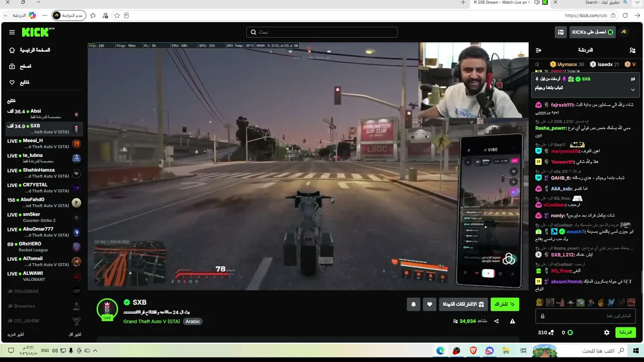Select Meesi_H live channel in sidebar
Screen dimensions: 644x362
[x=44, y=144]
